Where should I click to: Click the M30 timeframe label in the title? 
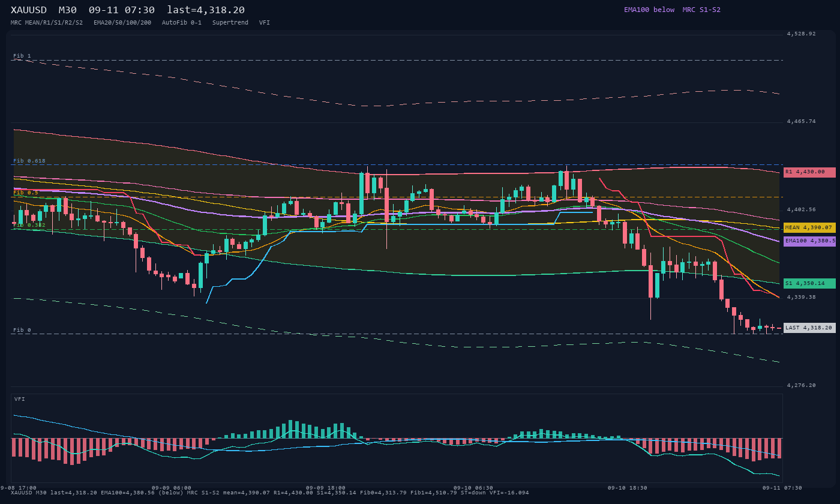click(x=68, y=10)
